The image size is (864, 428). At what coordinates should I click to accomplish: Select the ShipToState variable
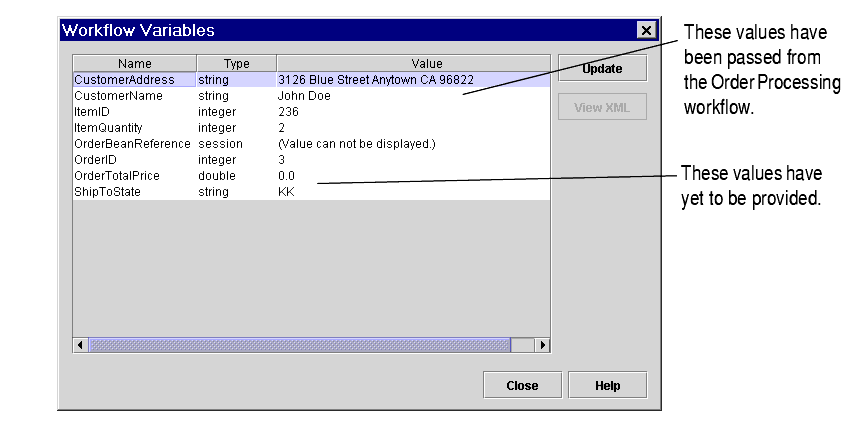click(311, 192)
